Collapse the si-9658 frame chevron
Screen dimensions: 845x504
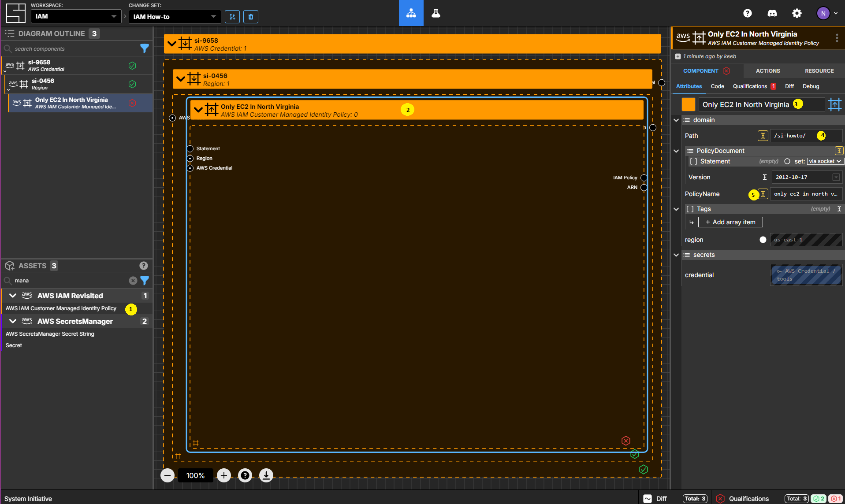[x=172, y=44]
